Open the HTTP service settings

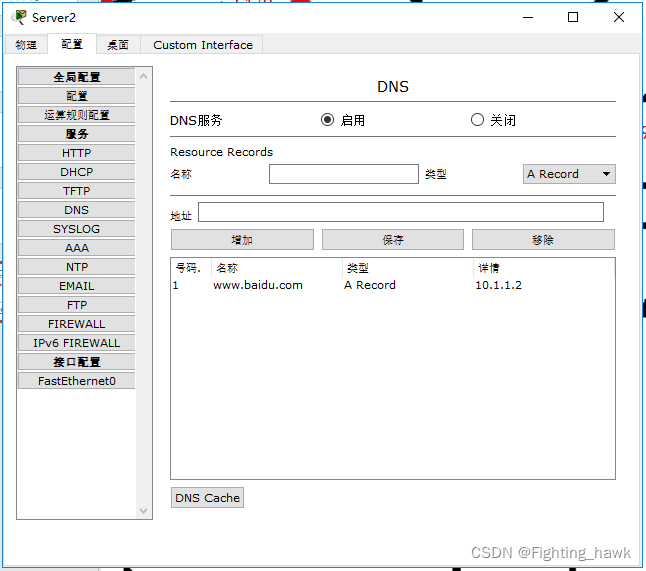77,153
